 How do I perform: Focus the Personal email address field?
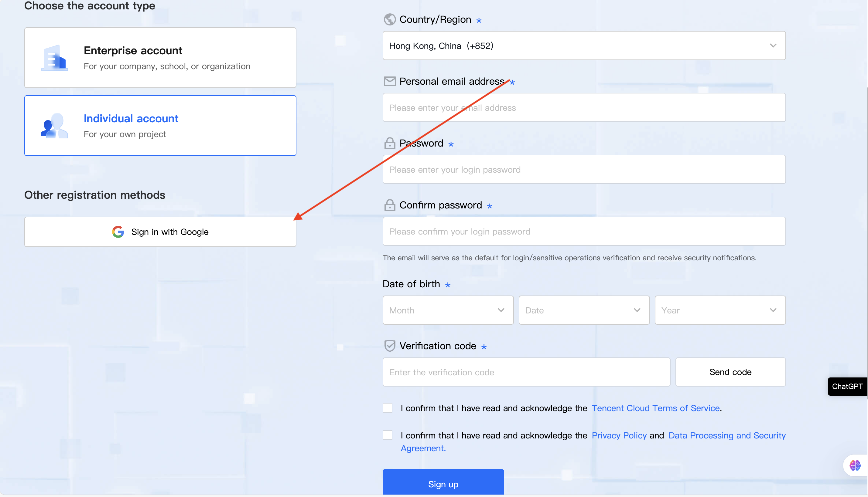(584, 107)
